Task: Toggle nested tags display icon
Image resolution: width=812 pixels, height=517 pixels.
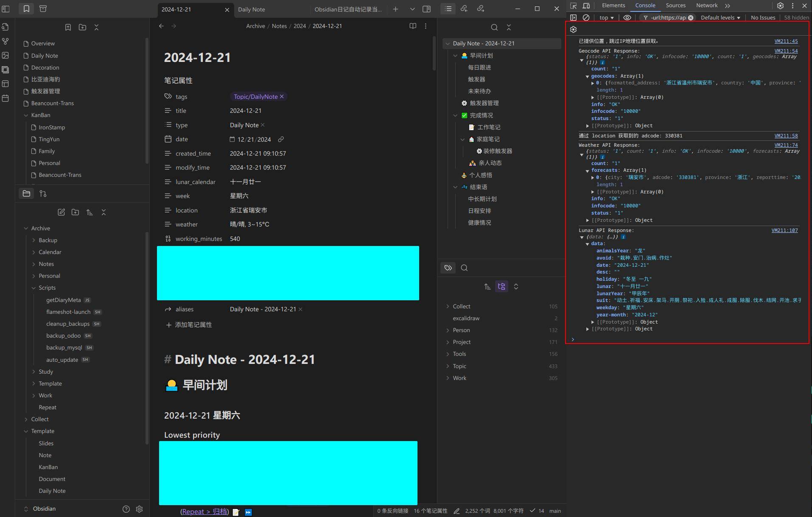Action: [501, 286]
